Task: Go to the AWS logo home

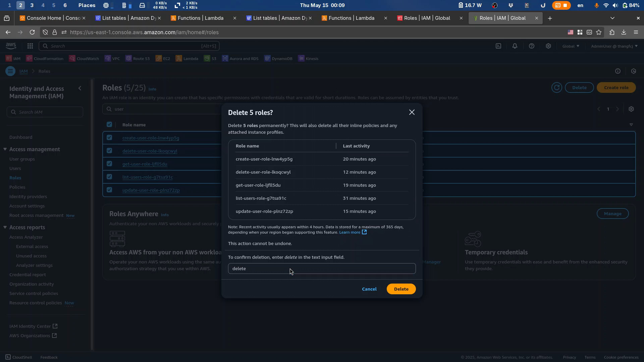Action: pyautogui.click(x=11, y=46)
